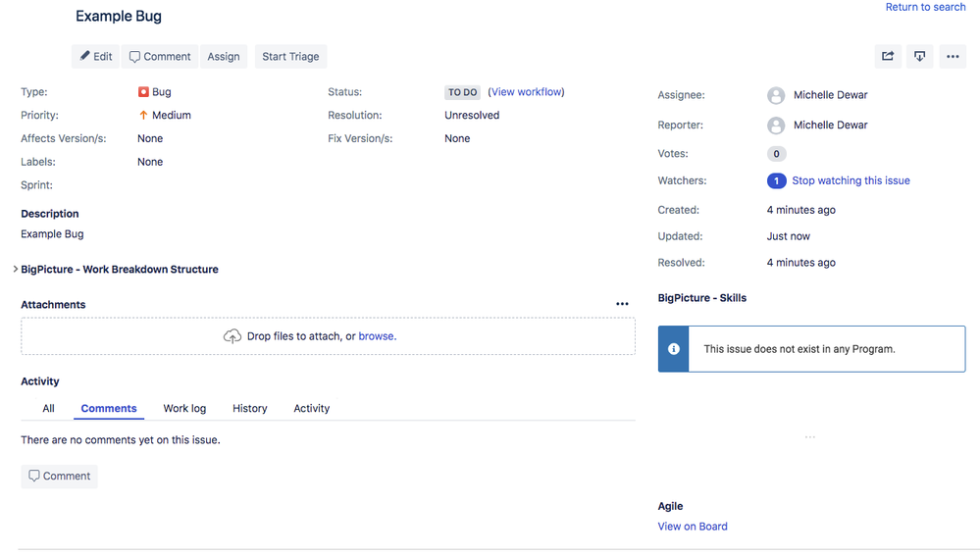Click the votes count badge
980x555 pixels.
(x=776, y=154)
